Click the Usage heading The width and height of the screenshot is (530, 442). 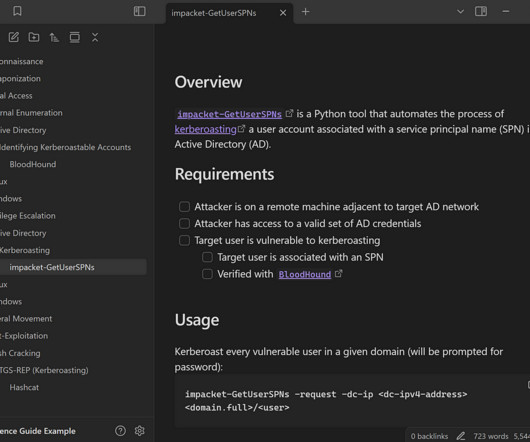point(197,320)
